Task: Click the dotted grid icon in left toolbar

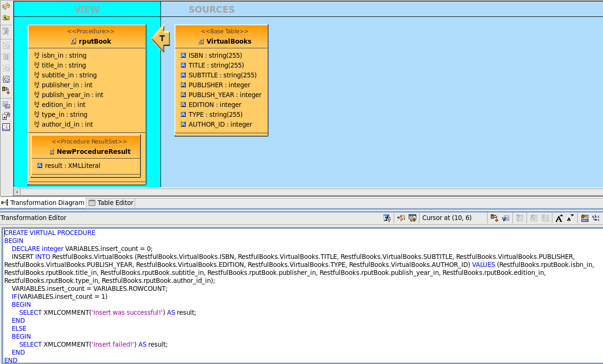Action: point(6,127)
